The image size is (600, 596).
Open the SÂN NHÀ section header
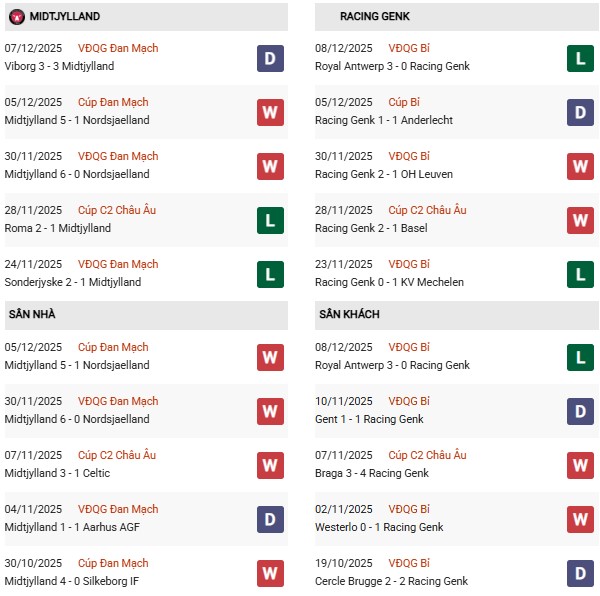point(32,314)
